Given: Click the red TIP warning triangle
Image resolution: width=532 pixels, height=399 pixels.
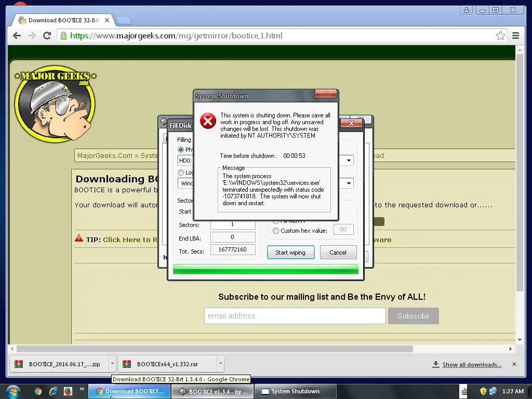Looking at the screenshot, I should pos(79,238).
